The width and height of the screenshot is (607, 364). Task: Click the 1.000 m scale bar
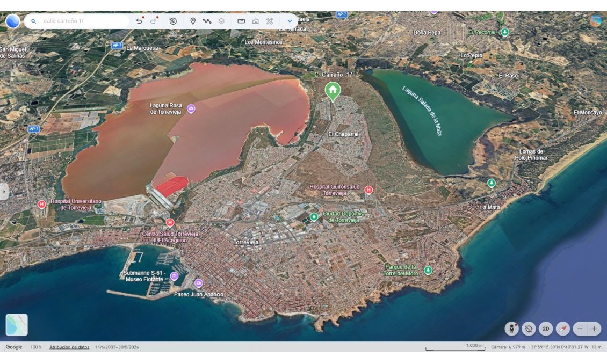(456, 347)
